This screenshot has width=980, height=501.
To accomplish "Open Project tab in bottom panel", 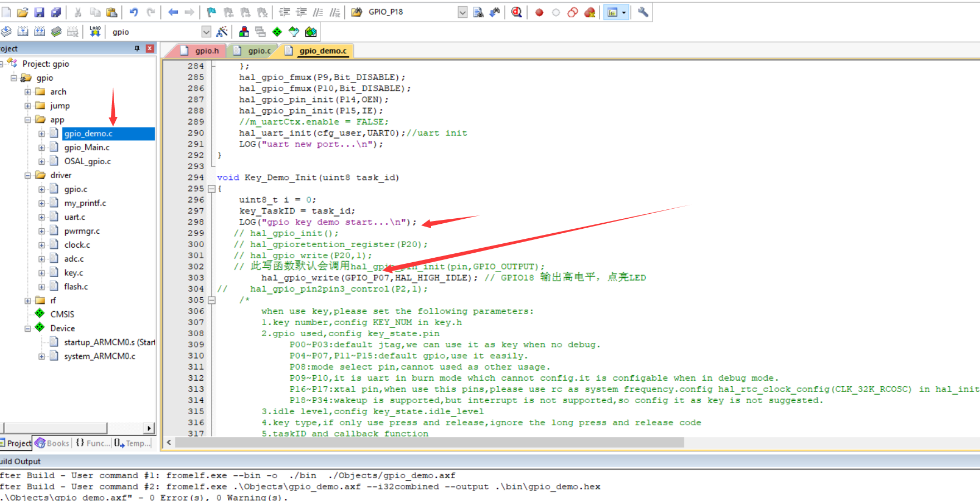I will (16, 443).
